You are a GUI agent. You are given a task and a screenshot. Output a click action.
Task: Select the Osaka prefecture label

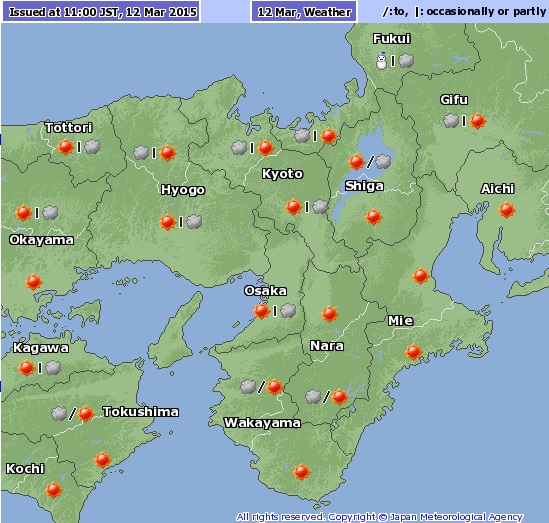point(265,291)
